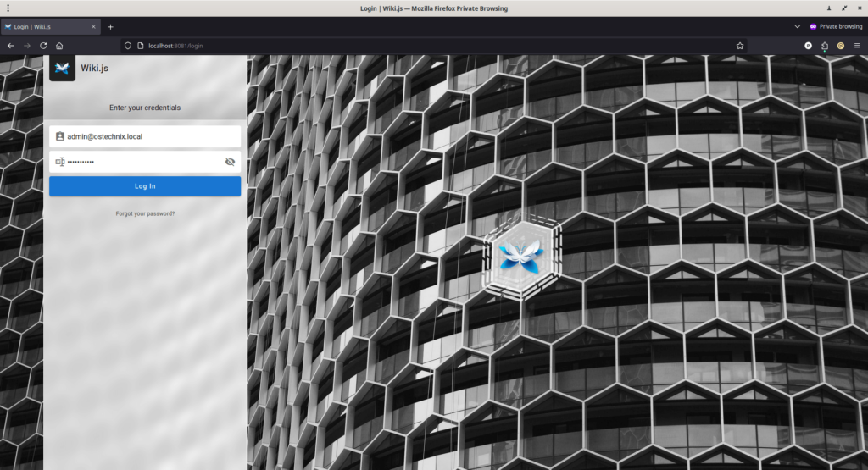Close the Login | Wiki.js tab
The height and width of the screenshot is (470, 868).
click(93, 26)
